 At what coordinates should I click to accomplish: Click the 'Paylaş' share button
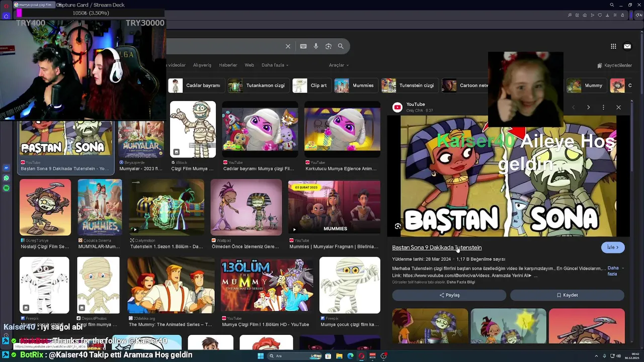(449, 295)
